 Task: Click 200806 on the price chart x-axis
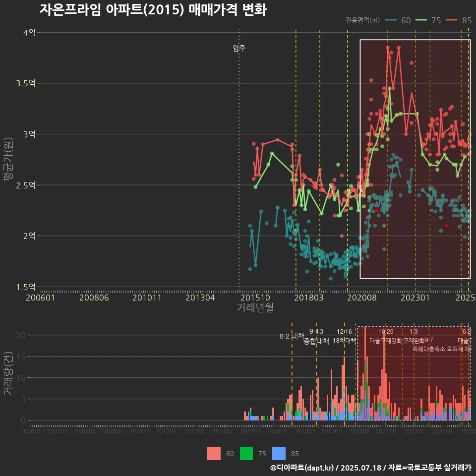pos(94,297)
